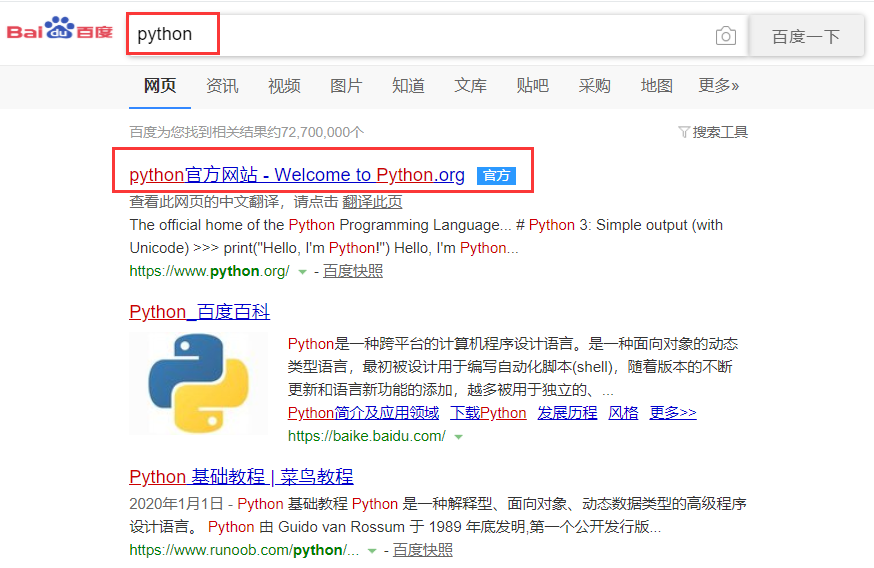The width and height of the screenshot is (874, 568).
Task: Click the https://www.python.org/ URL
Action: [x=210, y=271]
